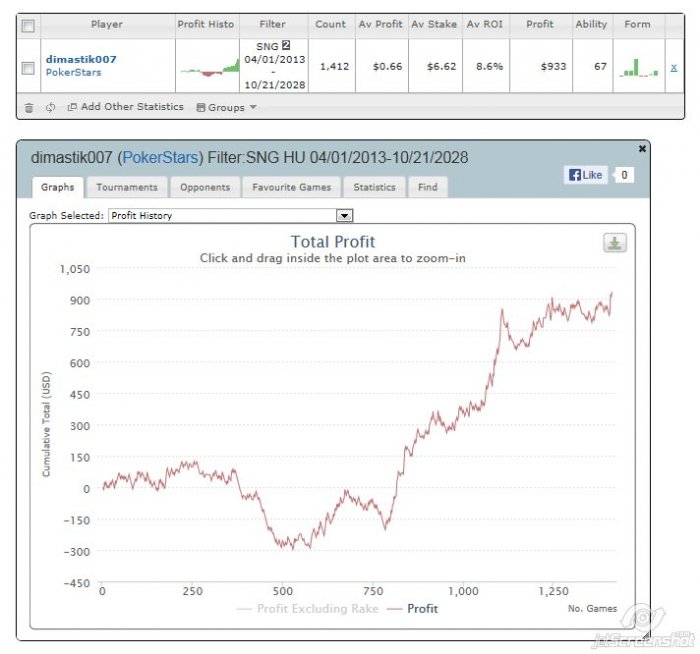The image size is (700, 654).
Task: Tick the checkbox for dimastik007 row
Action: pyautogui.click(x=28, y=68)
